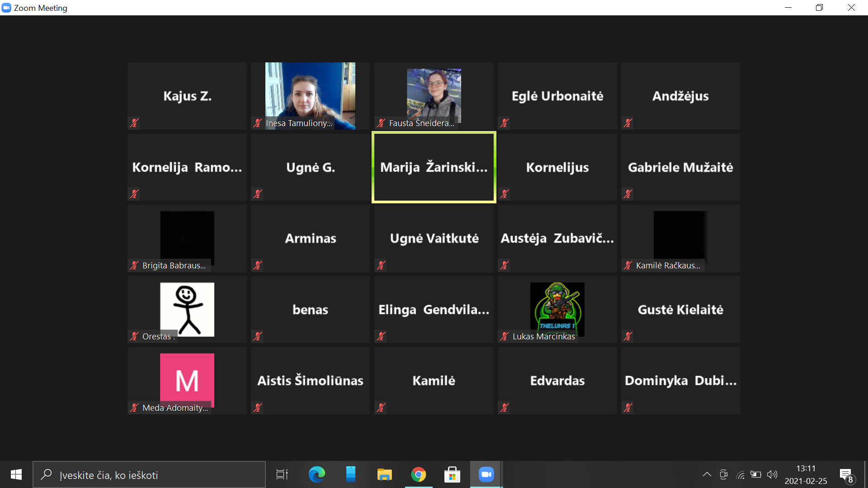This screenshot has width=868, height=488.
Task: Expand hidden system tray icons chevron
Action: pyautogui.click(x=707, y=474)
